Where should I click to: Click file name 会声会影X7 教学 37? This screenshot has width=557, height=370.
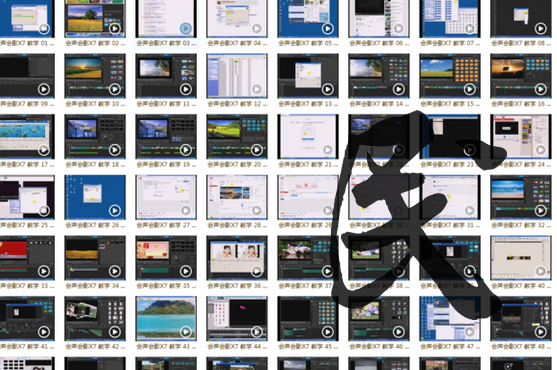click(308, 286)
